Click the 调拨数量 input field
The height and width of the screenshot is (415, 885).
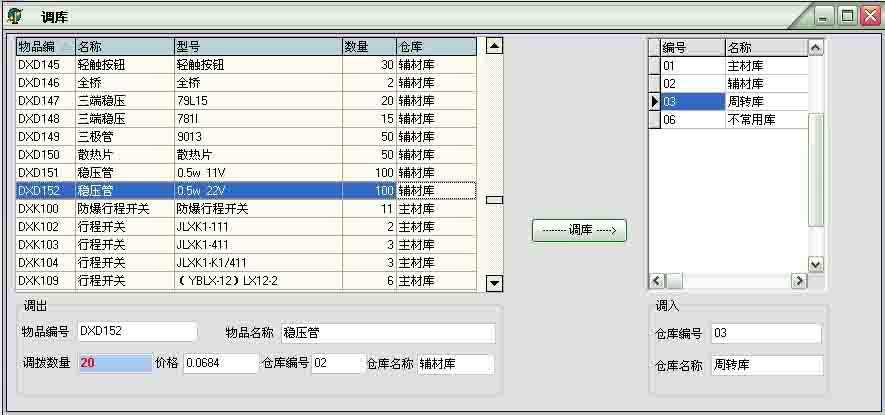click(x=113, y=363)
